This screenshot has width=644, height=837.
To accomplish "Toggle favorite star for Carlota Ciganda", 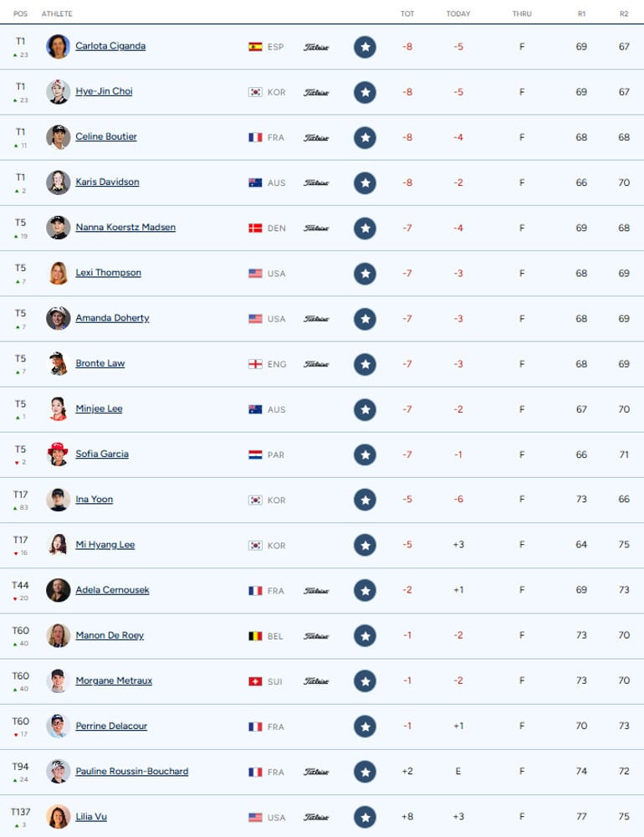I will click(365, 47).
